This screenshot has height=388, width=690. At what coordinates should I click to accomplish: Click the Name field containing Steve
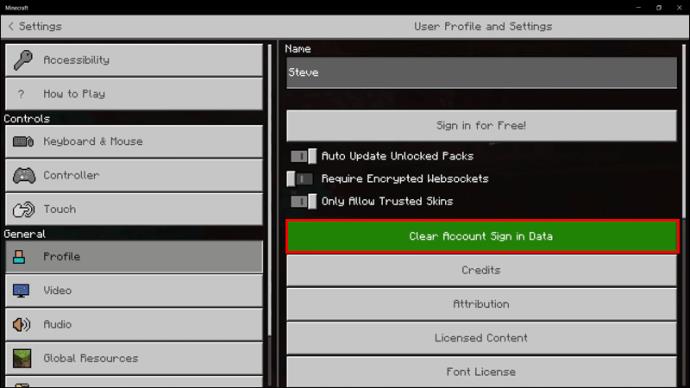point(481,73)
